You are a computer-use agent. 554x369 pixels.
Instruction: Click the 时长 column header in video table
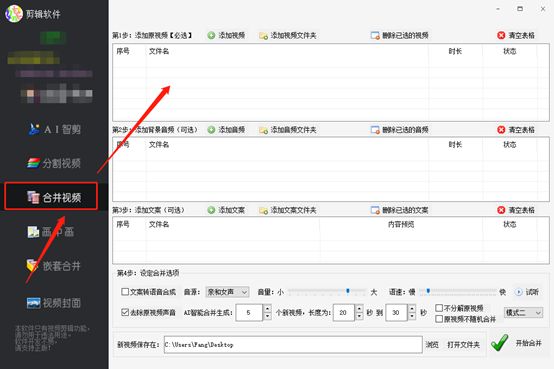click(x=455, y=51)
